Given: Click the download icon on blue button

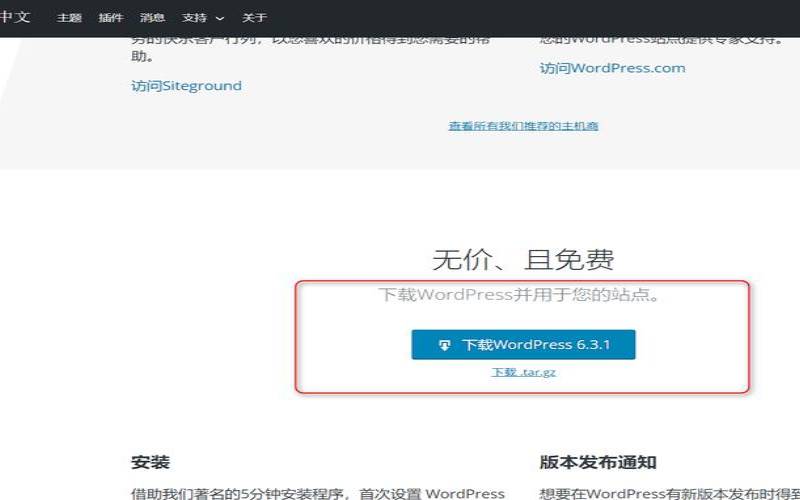Looking at the screenshot, I should pyautogui.click(x=444, y=345).
